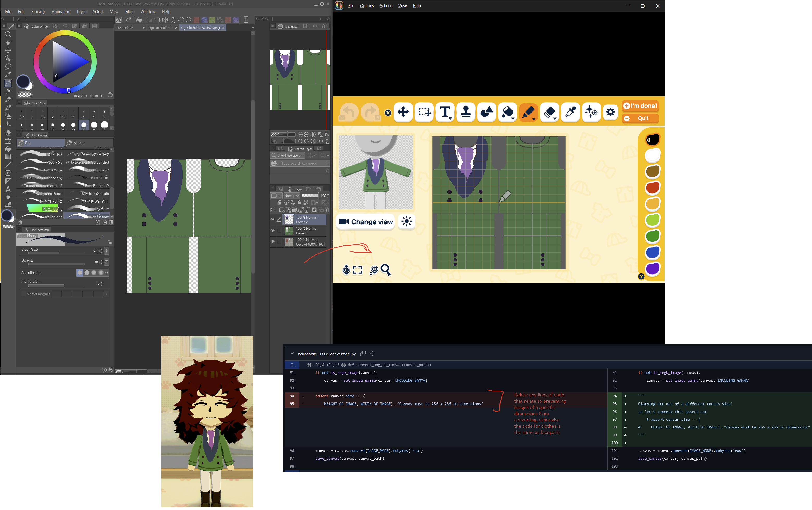Image resolution: width=812 pixels, height=510 pixels.
Task: Select the Text tool in the paint toolbar
Action: coord(445,112)
